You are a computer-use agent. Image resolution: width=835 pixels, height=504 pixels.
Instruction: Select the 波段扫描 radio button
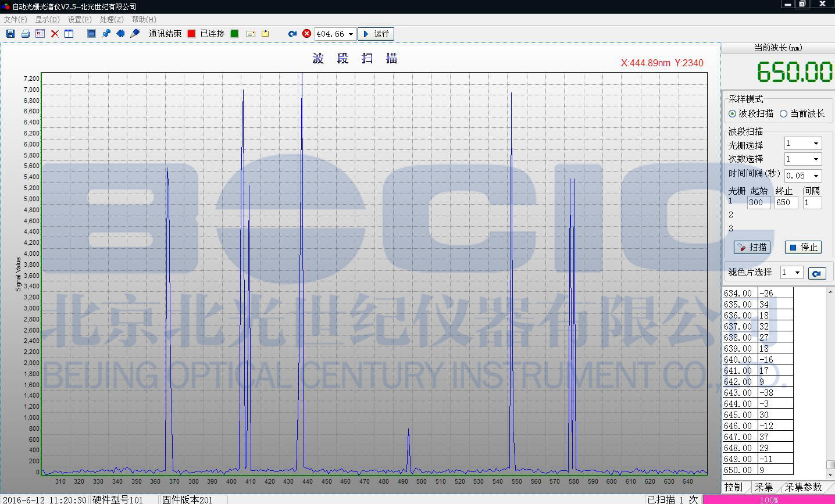pyautogui.click(x=732, y=114)
